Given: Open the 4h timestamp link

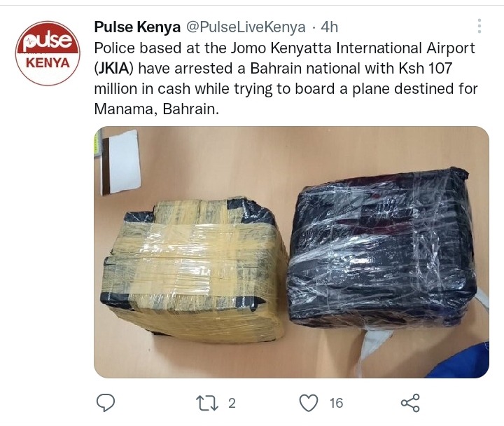Looking at the screenshot, I should tap(330, 27).
